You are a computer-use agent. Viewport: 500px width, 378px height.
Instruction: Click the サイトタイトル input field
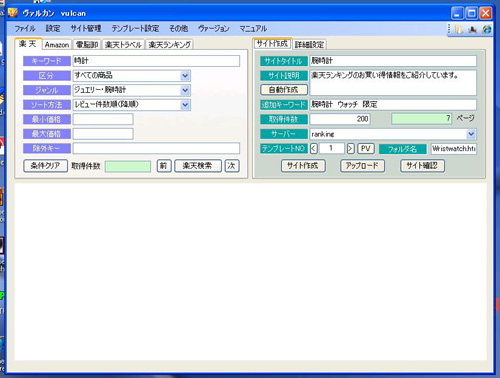(x=393, y=61)
